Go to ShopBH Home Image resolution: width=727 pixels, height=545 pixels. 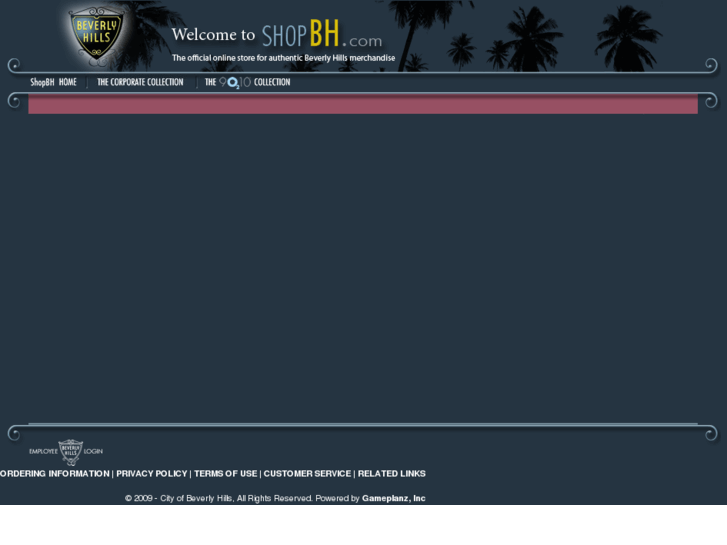coord(53,82)
